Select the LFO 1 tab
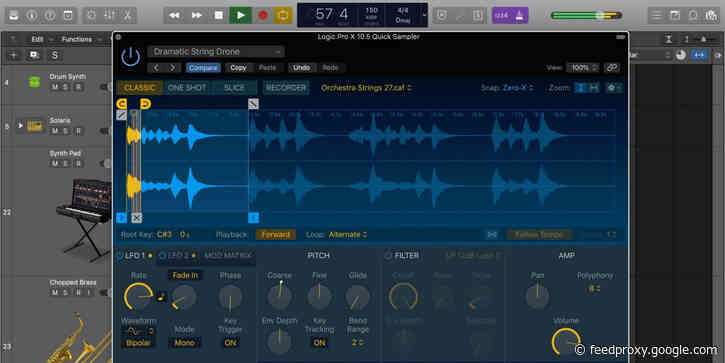Screen dimensions: 725x363 point(134,256)
